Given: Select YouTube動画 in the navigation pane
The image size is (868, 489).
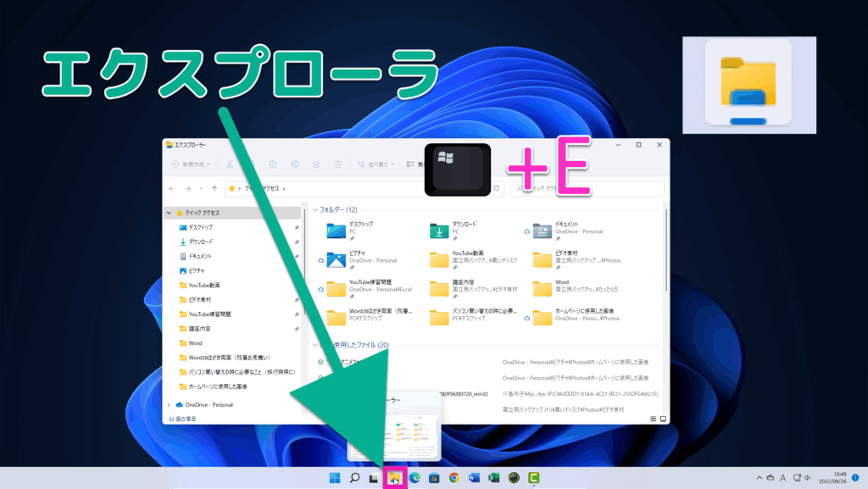Looking at the screenshot, I should pyautogui.click(x=203, y=286).
